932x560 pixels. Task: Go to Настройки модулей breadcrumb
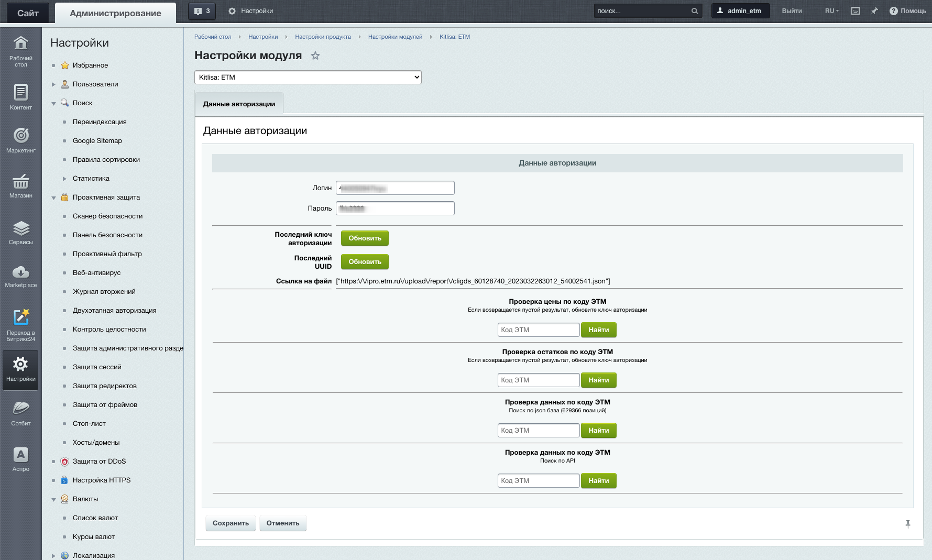click(x=395, y=37)
